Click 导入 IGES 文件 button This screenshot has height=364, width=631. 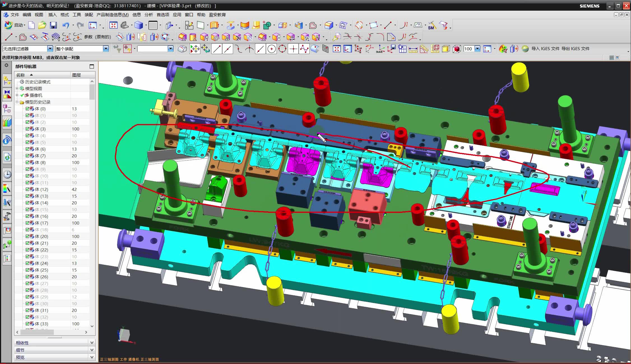click(545, 49)
